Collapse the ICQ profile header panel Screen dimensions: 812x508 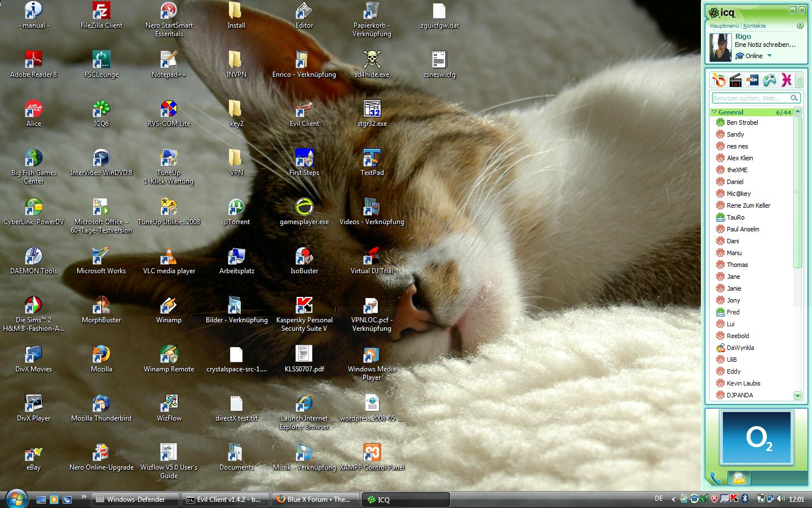pyautogui.click(x=800, y=25)
